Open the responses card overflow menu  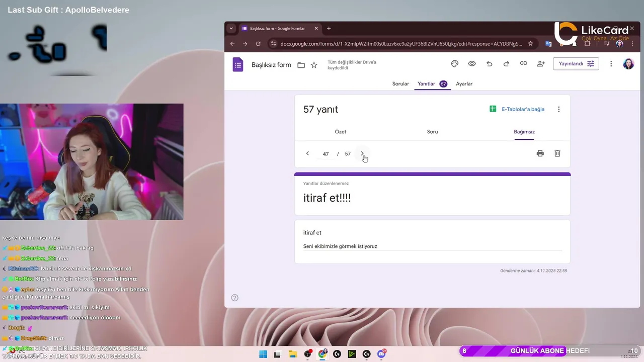click(x=558, y=109)
